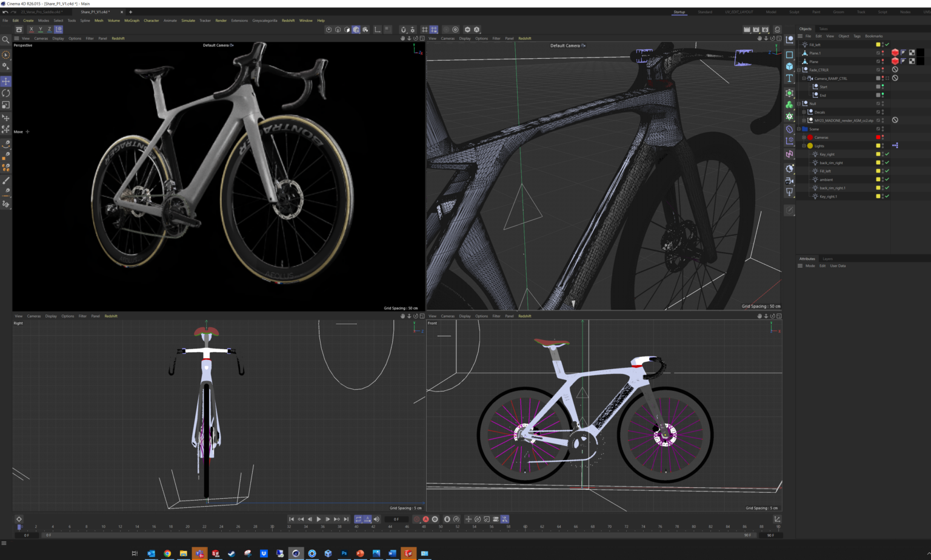Collapse the Lights group in the Object Manager
The height and width of the screenshot is (560, 931).
804,145
